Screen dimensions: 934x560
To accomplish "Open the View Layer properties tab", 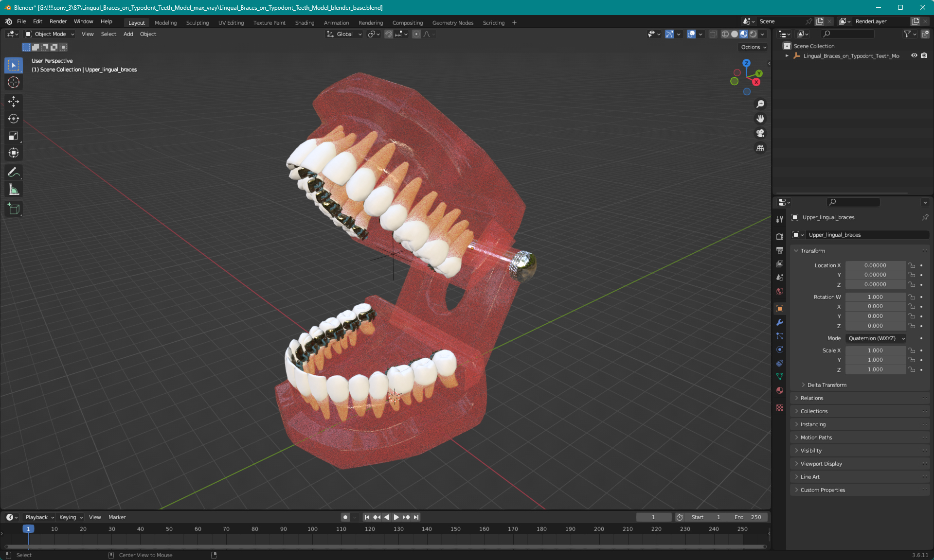I will tap(780, 263).
